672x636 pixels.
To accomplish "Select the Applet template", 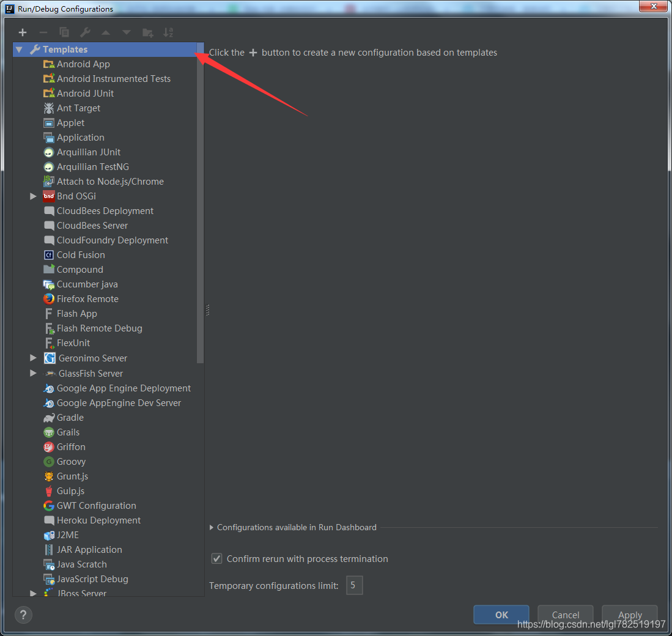I will coord(71,123).
